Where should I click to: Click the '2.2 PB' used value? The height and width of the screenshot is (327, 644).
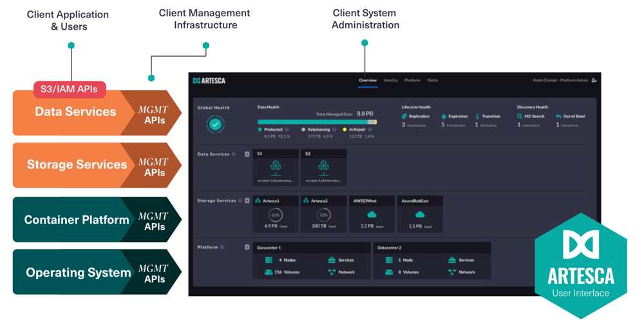[x=367, y=226]
